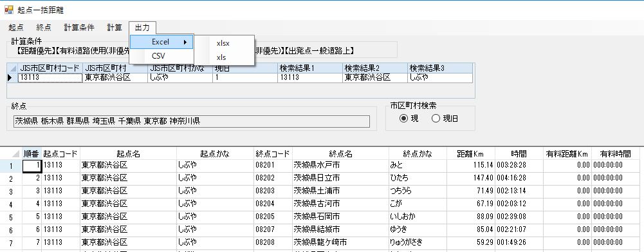Select result row header 7
Image resolution: width=644 pixels, height=252 pixels.
pos(11,243)
